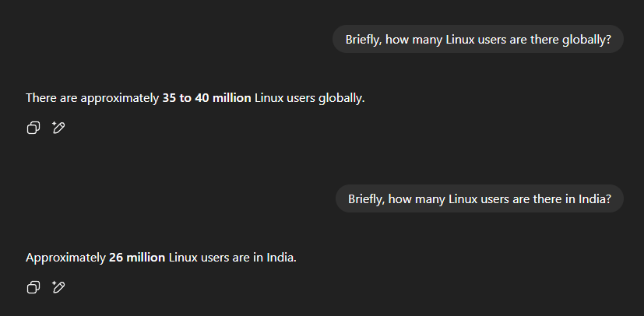The width and height of the screenshot is (644, 316).
Task: Click the sparkle pencil icon under first answer
Action: [x=58, y=128]
